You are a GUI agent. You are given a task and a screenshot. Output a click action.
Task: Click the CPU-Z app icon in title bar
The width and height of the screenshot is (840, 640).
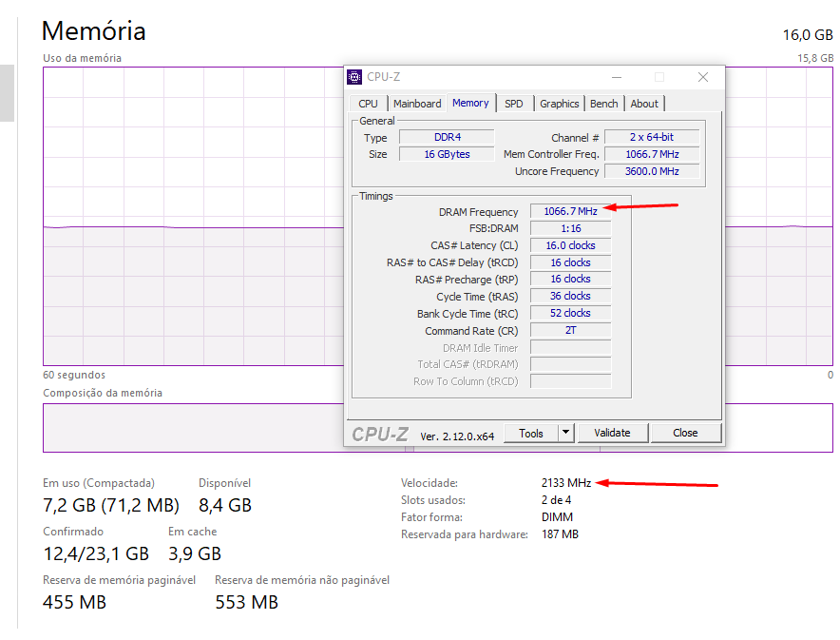click(354, 77)
